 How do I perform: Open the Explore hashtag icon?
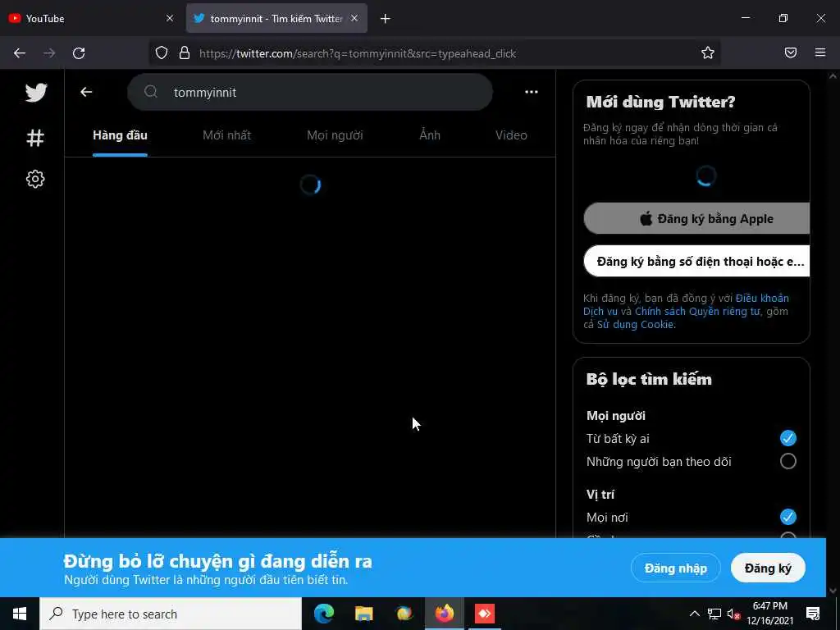35,138
